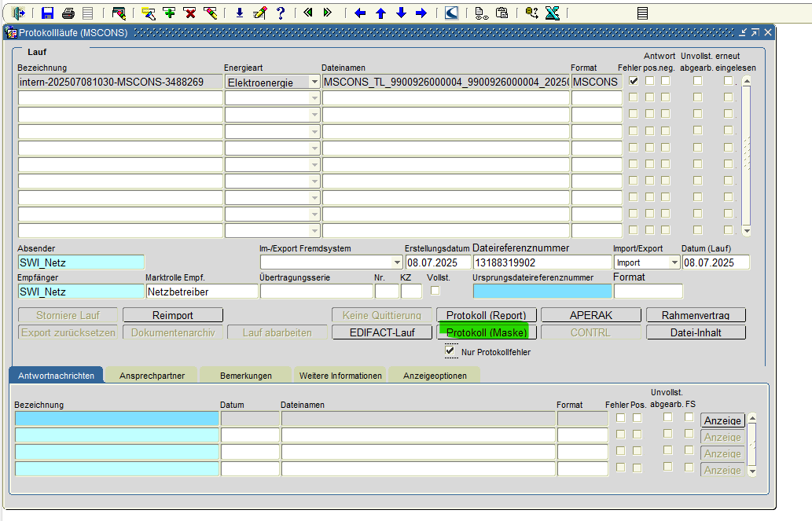Click the red X delete record icon
Image resolution: width=812 pixels, height=521 pixels.
click(189, 13)
